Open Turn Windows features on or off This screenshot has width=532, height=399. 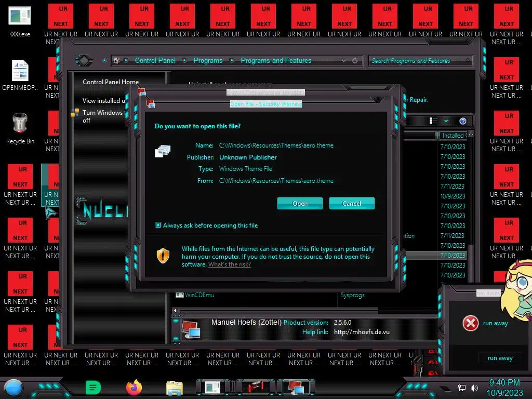[x=104, y=116]
